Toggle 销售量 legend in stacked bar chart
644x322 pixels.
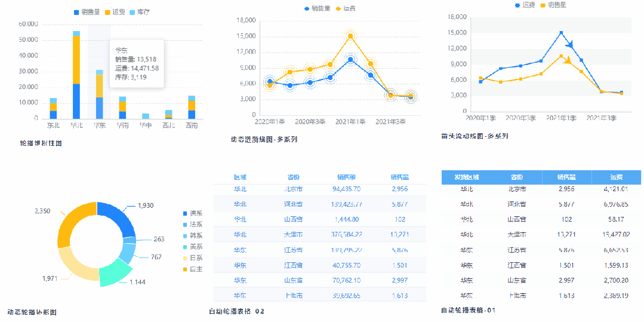click(x=87, y=13)
